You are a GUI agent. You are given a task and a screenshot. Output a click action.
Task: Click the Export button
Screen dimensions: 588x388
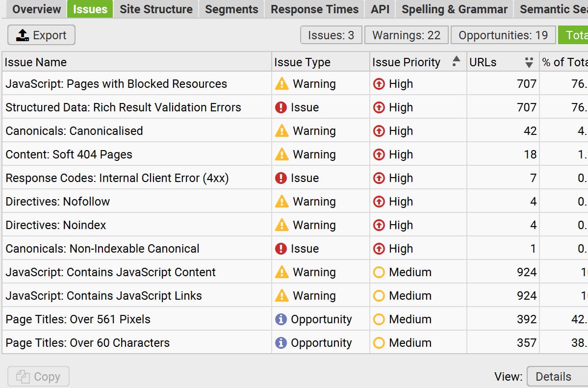tap(41, 34)
